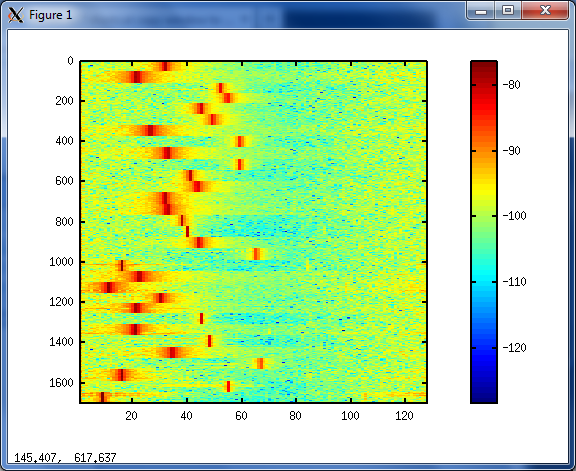The height and width of the screenshot is (471, 576).
Task: Click the wide red hotspot near row 350
Action: tap(150, 130)
